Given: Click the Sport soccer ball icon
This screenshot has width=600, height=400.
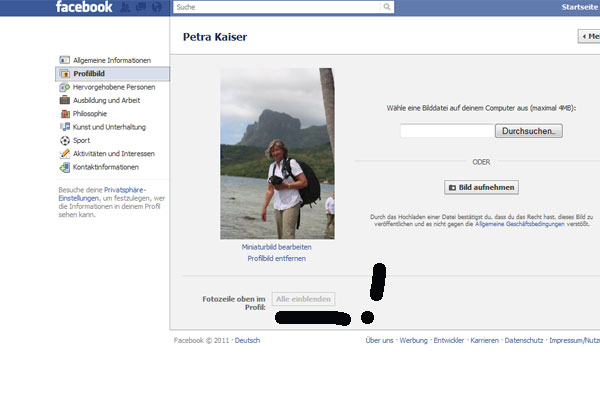Looking at the screenshot, I should click(65, 141).
